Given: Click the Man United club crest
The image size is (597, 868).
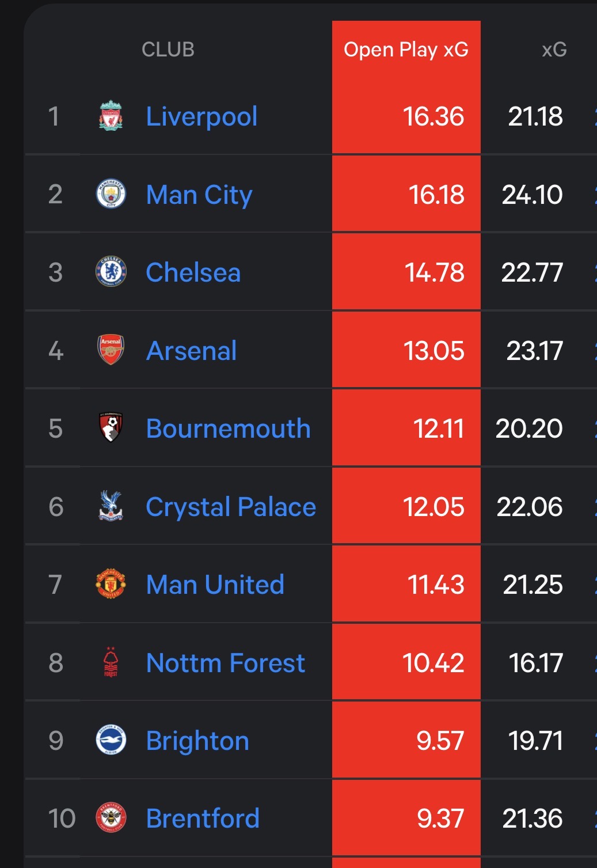Looking at the screenshot, I should click(x=111, y=584).
